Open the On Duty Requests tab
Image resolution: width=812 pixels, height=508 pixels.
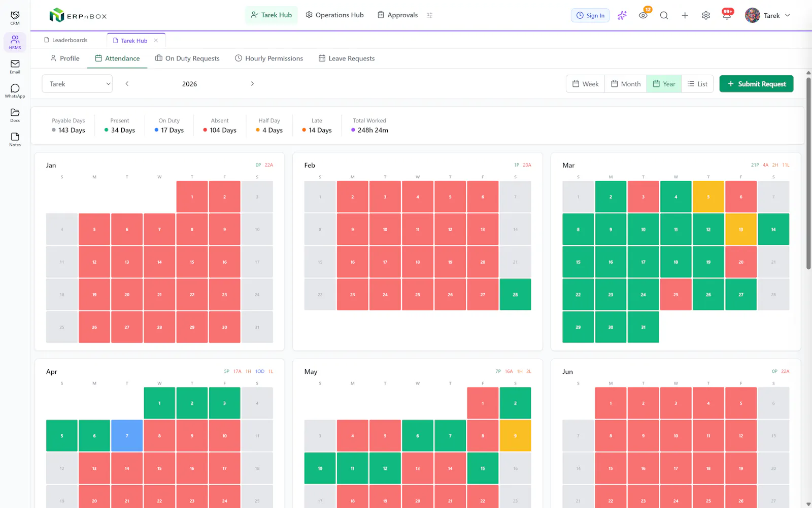187,58
